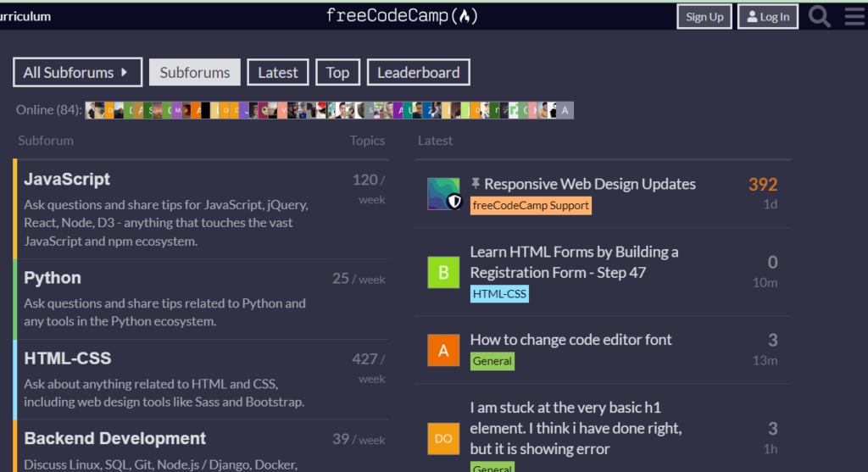Open How to change code editor font topic

[x=570, y=339]
